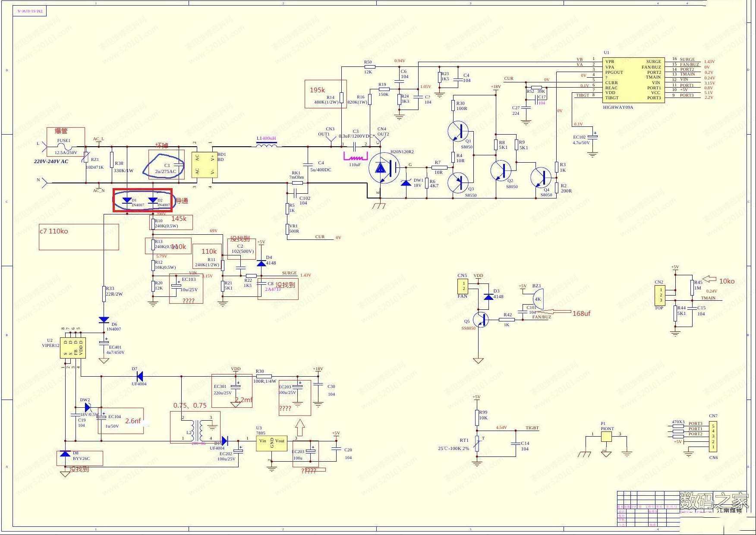This screenshot has width=756, height=535.
Task: Click the Q1 S8050 transistor symbol
Action: [458, 131]
